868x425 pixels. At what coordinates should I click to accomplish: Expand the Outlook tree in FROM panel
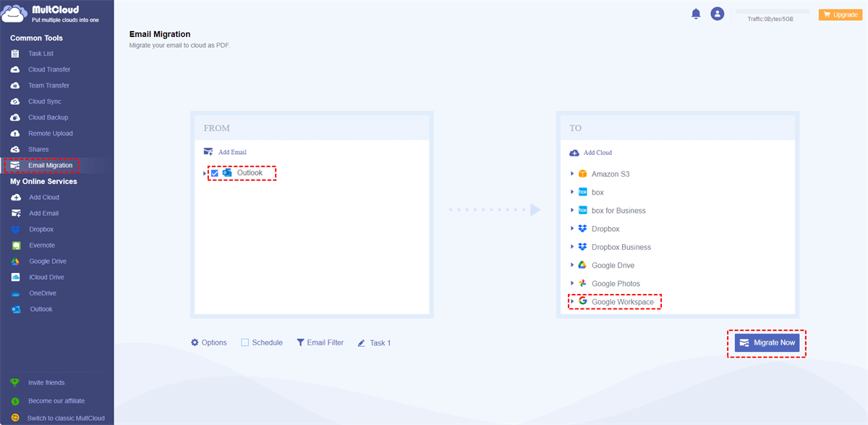point(205,174)
